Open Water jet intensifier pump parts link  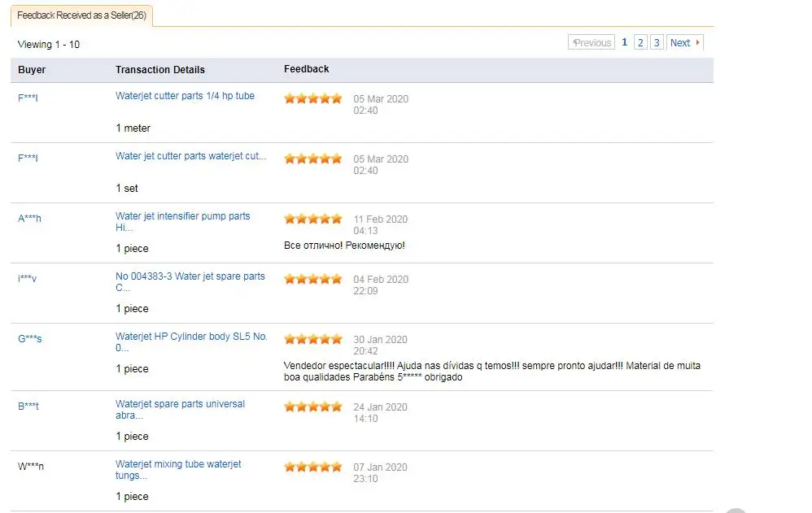[x=183, y=222]
